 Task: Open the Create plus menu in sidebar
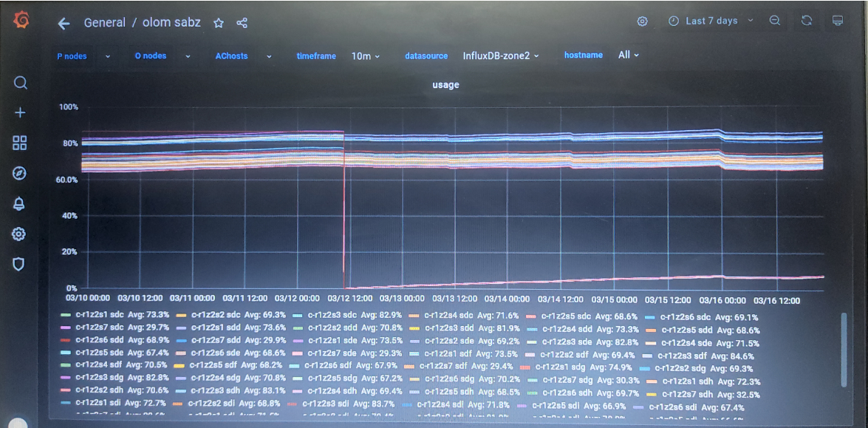[x=20, y=113]
